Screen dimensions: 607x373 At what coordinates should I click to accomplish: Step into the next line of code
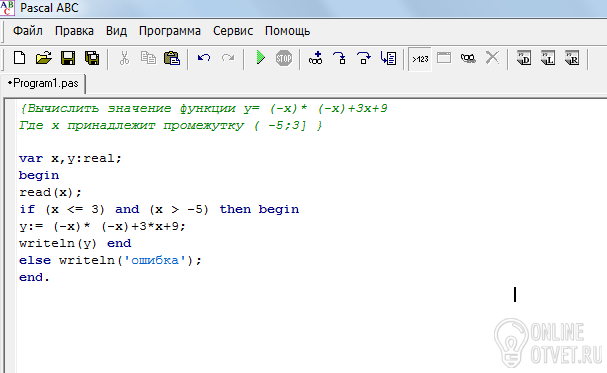340,58
